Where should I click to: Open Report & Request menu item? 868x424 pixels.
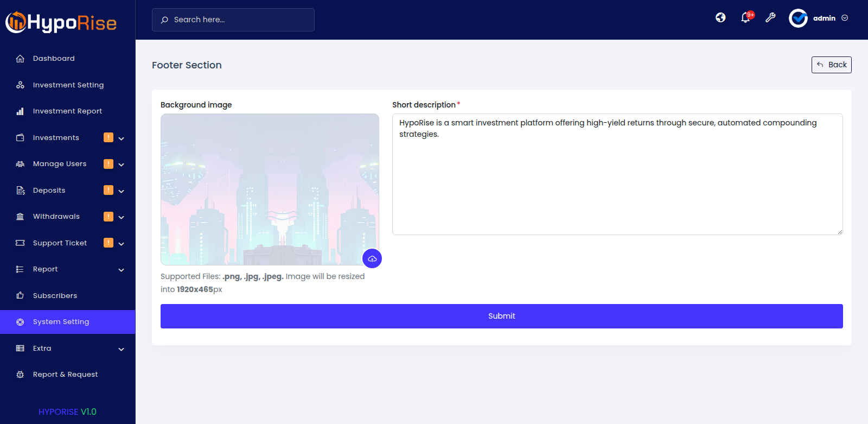tap(67, 375)
